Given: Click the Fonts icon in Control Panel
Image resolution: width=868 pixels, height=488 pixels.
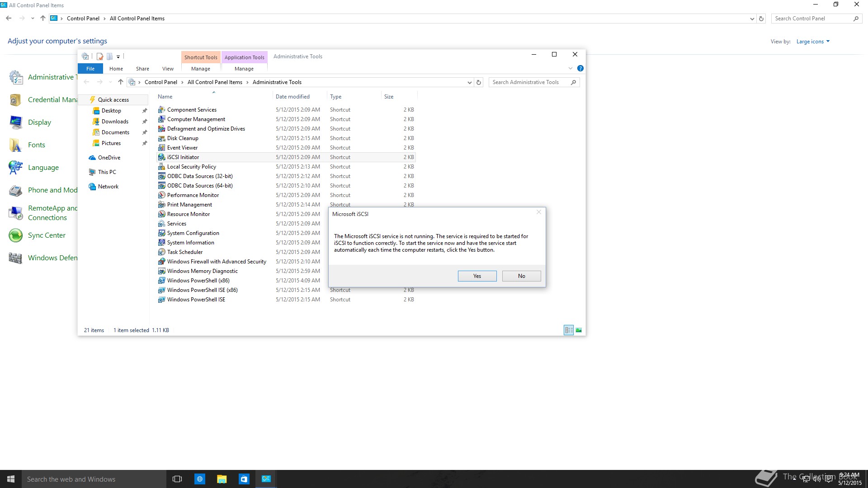Looking at the screenshot, I should [16, 145].
